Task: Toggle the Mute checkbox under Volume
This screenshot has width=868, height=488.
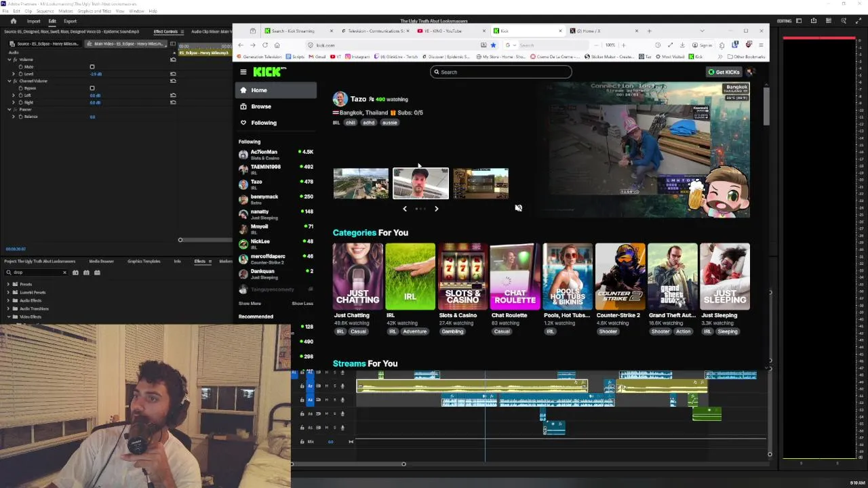Action: click(92, 66)
